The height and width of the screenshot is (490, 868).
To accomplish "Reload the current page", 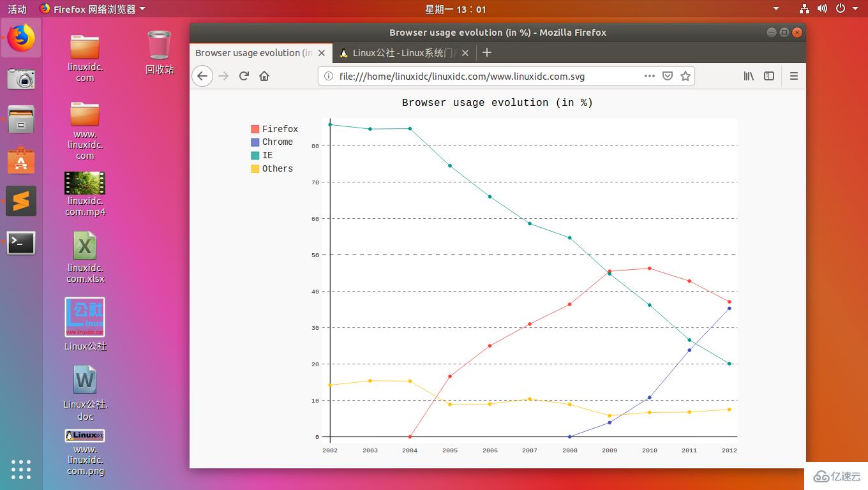I will (x=244, y=76).
